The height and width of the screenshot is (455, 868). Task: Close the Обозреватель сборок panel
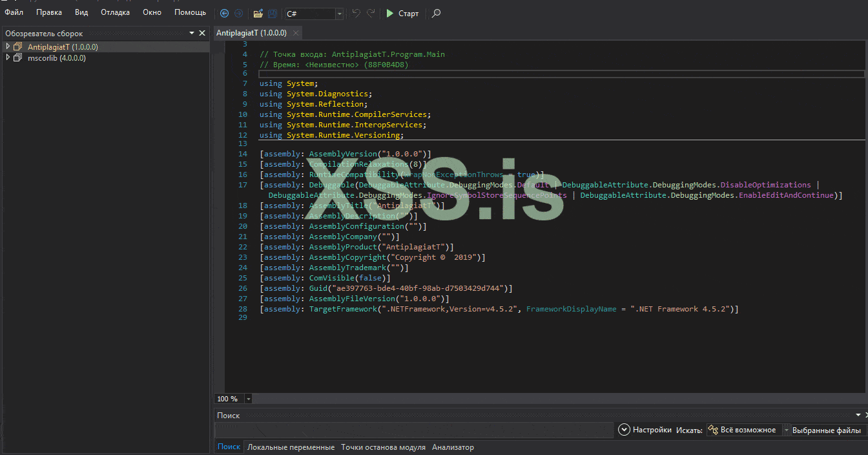pos(202,33)
